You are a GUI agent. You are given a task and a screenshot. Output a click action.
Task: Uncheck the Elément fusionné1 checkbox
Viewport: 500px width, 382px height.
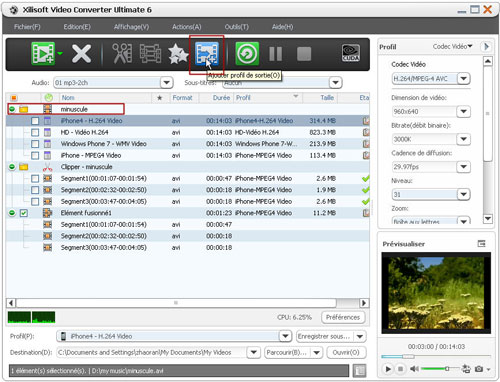(24, 213)
